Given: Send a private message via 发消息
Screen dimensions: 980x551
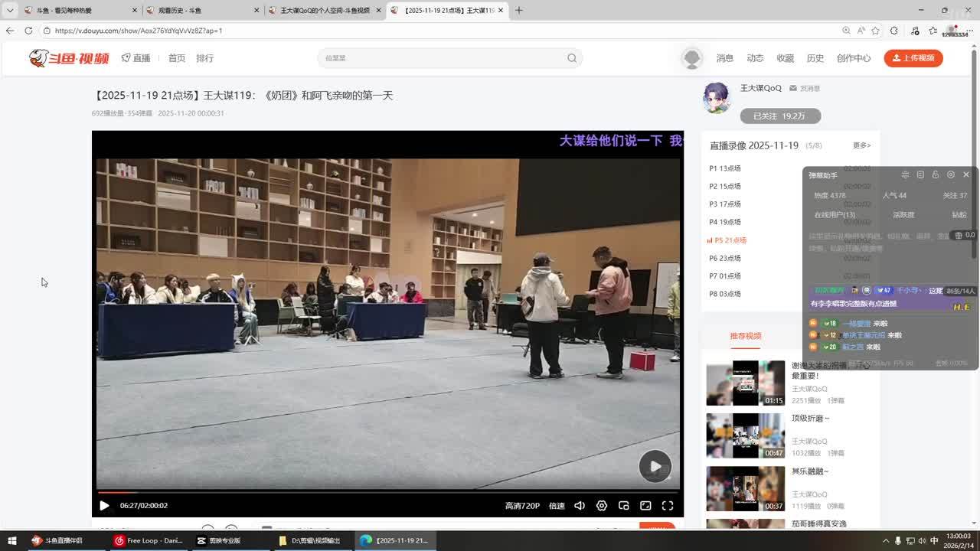Looking at the screenshot, I should 805,89.
